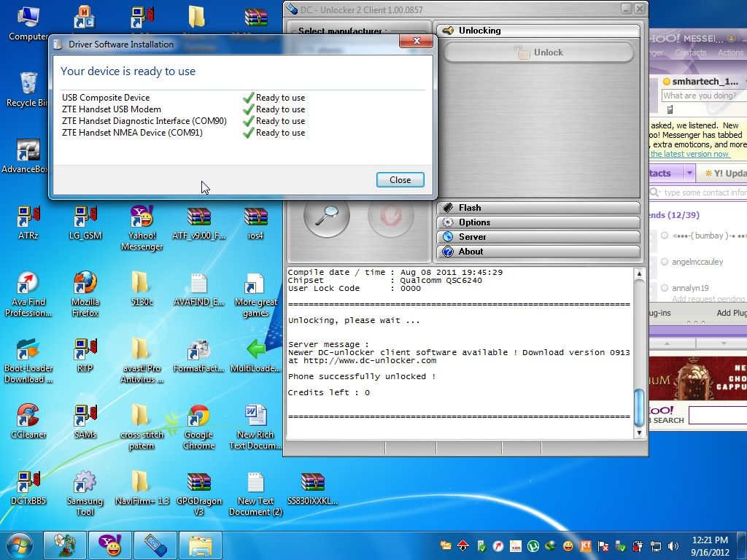
Task: Select the More great games shortcut
Action: coord(256,294)
